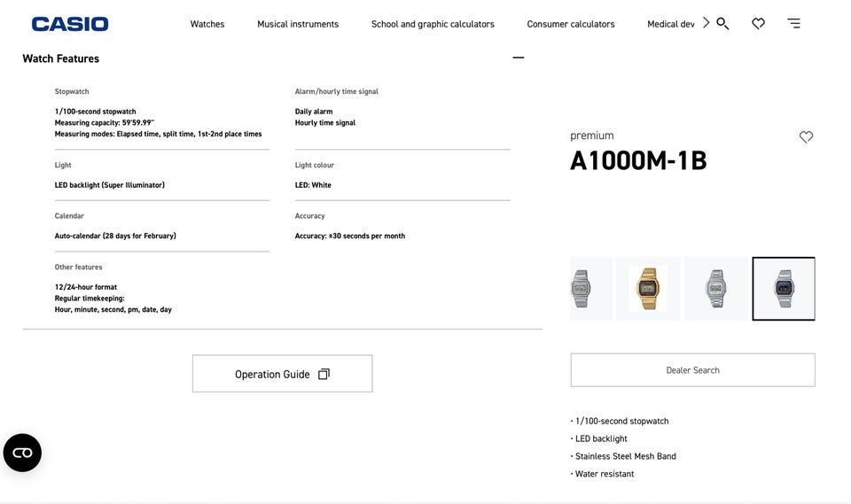Click 'Hourly time signal' text
This screenshot has width=851, height=504.
[325, 122]
